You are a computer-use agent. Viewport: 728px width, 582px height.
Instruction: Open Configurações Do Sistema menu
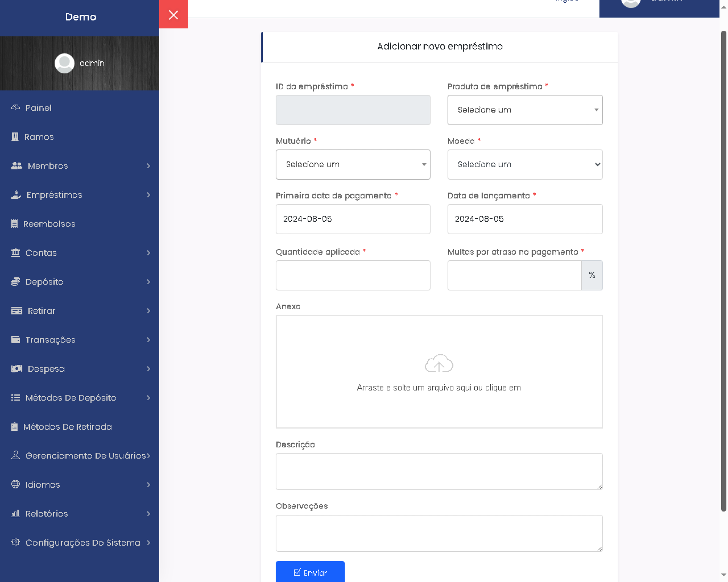[83, 543]
